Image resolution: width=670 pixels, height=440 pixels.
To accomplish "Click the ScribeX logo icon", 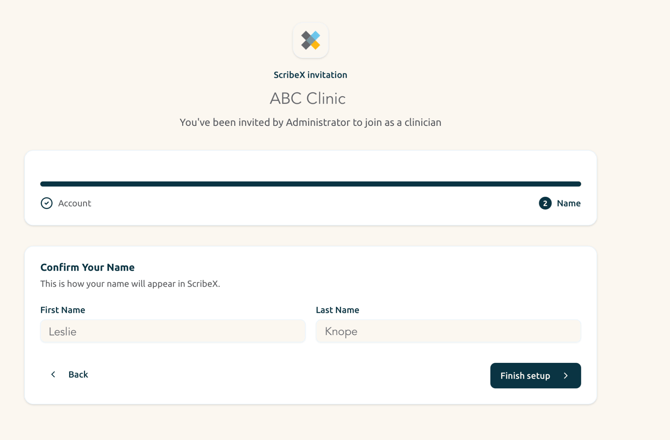I will pyautogui.click(x=311, y=41).
